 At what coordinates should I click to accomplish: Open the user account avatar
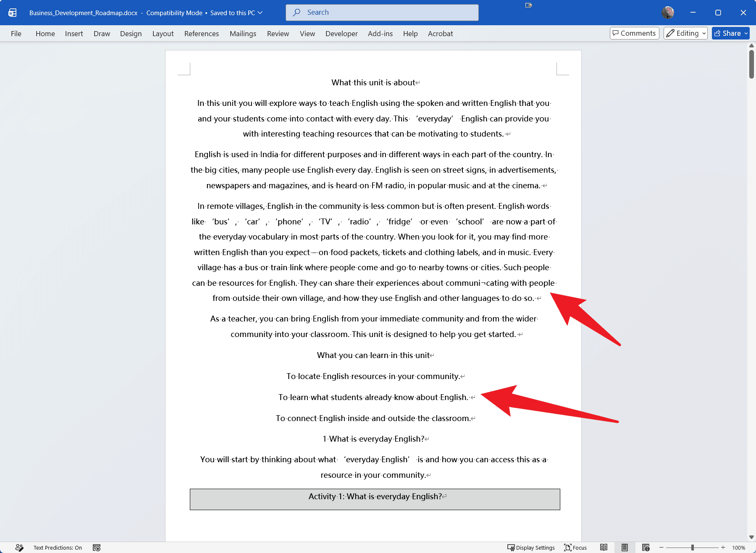(668, 13)
